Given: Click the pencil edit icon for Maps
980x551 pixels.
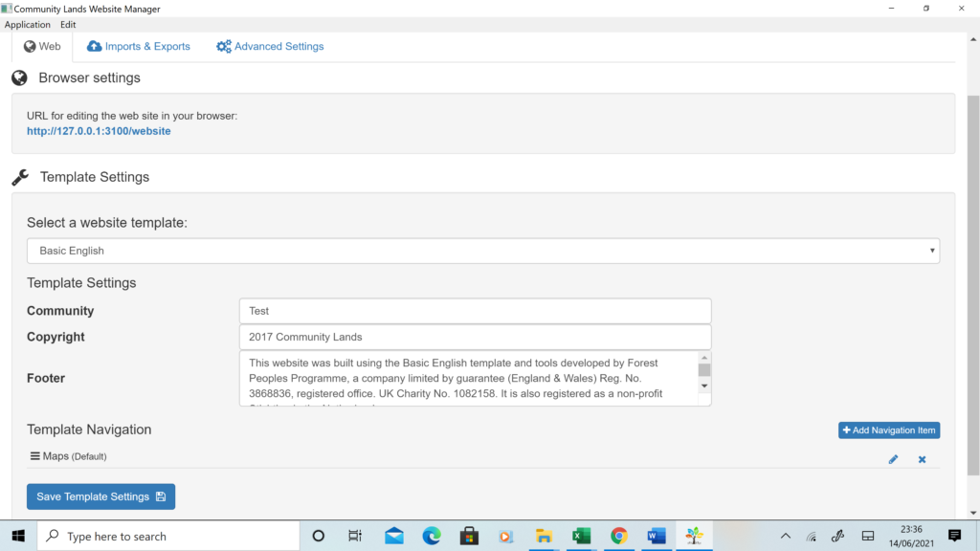Looking at the screenshot, I should [893, 459].
